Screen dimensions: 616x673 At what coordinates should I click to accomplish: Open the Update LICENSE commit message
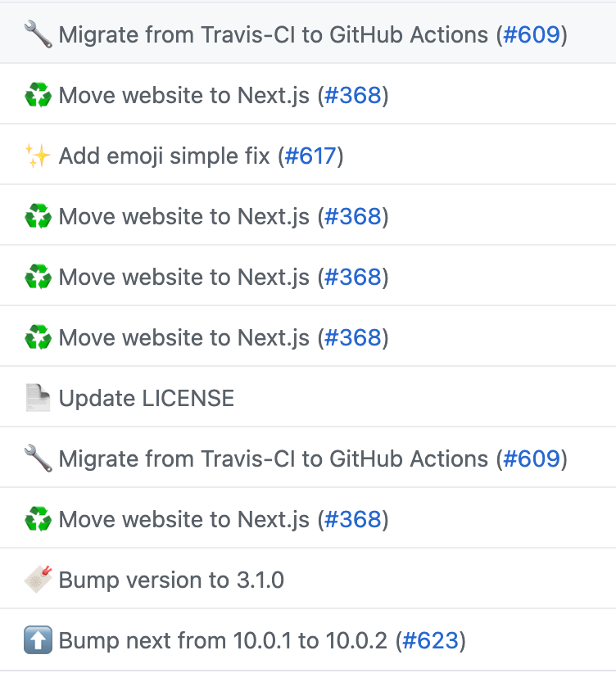[147, 398]
